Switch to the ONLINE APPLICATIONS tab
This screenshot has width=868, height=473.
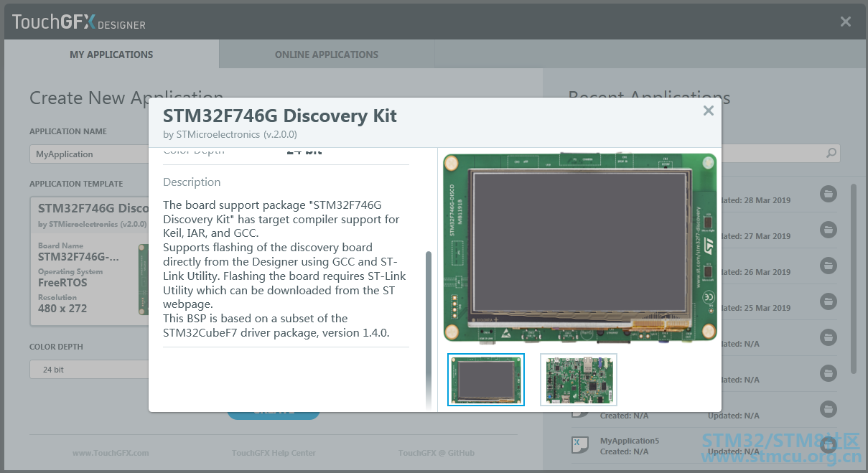[327, 55]
